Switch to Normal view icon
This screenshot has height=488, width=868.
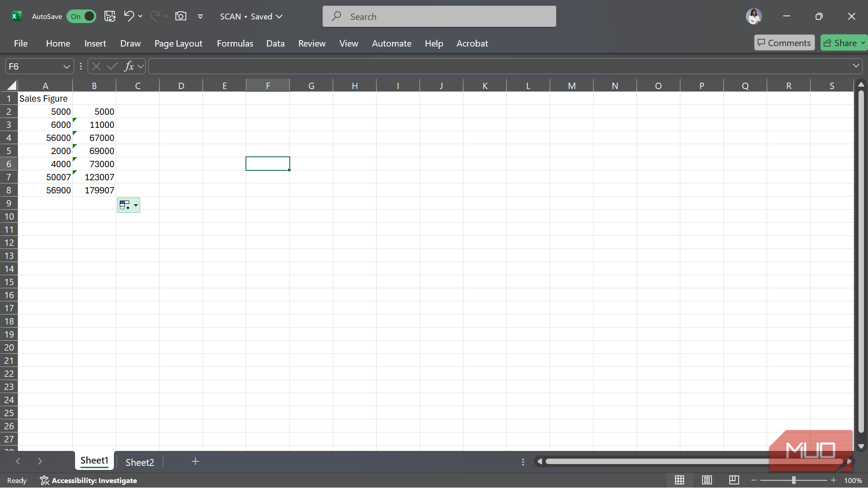679,480
